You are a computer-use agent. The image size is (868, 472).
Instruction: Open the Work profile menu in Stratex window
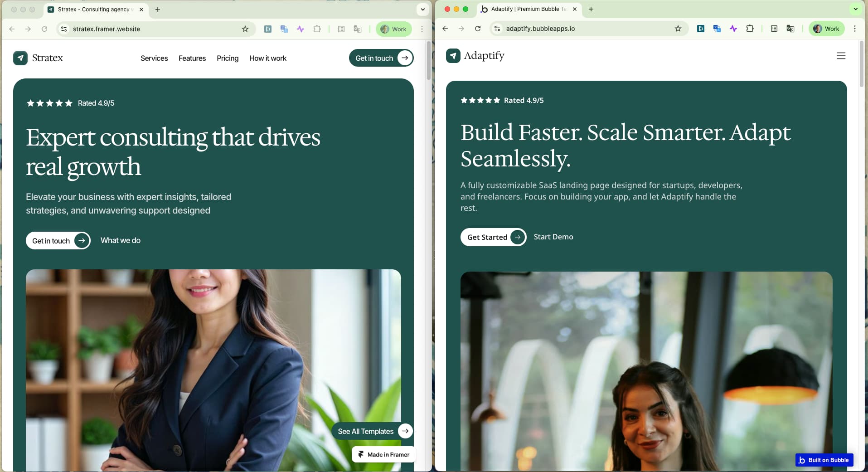click(393, 29)
